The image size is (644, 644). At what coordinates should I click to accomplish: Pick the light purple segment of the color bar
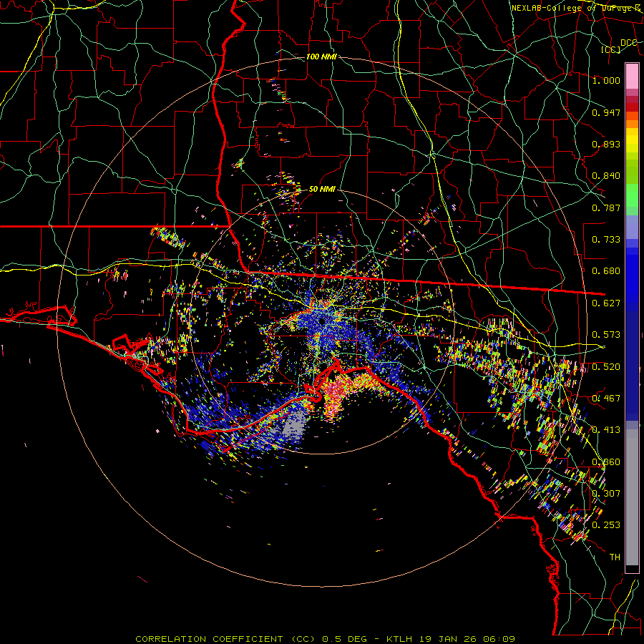tap(632, 227)
